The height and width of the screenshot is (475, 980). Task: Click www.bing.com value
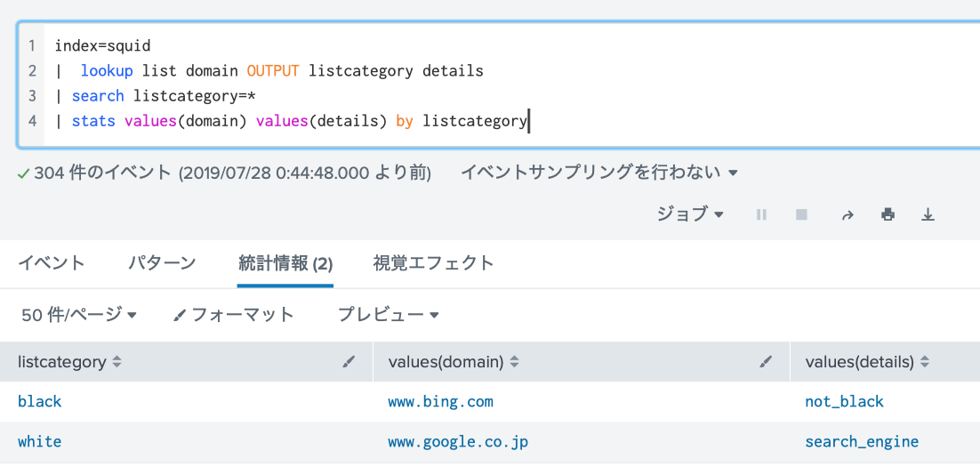[440, 402]
